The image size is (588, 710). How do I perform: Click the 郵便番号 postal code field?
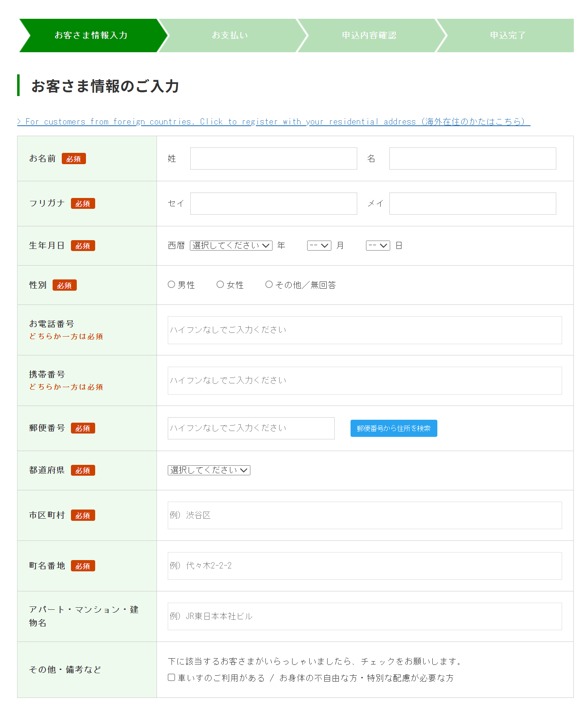[251, 429]
